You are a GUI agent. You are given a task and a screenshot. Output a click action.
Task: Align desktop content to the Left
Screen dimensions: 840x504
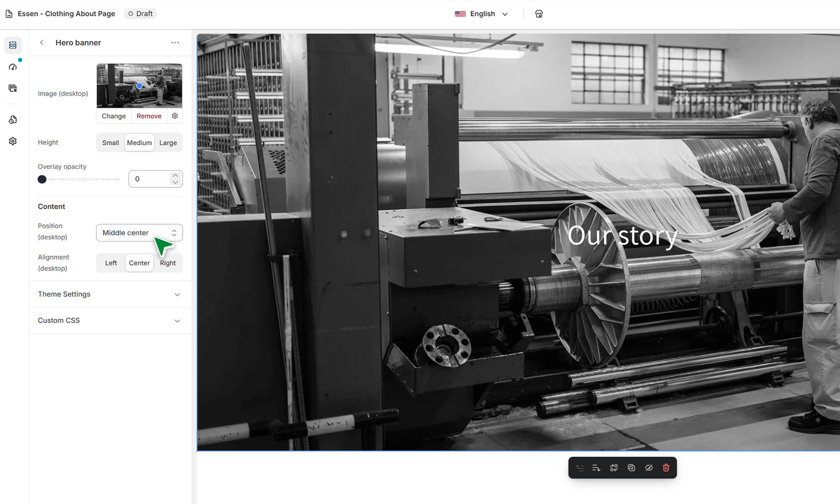(x=111, y=263)
